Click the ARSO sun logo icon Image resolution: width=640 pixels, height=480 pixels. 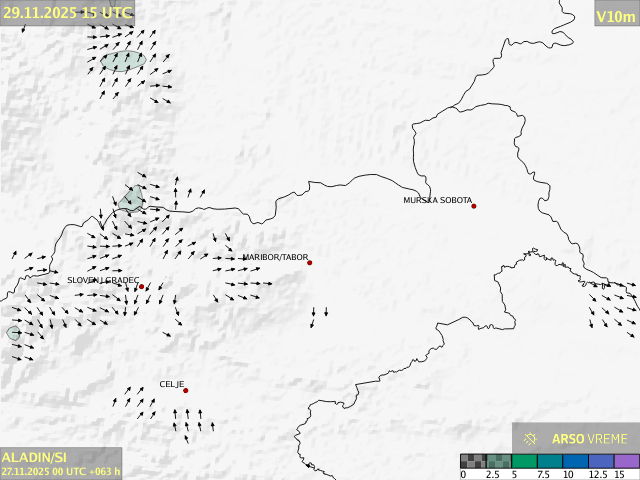pyautogui.click(x=531, y=439)
